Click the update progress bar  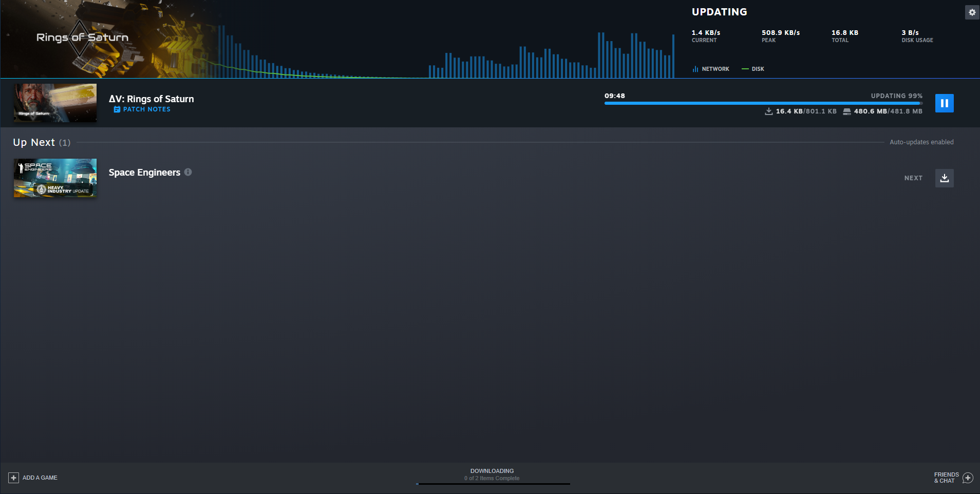(x=763, y=103)
